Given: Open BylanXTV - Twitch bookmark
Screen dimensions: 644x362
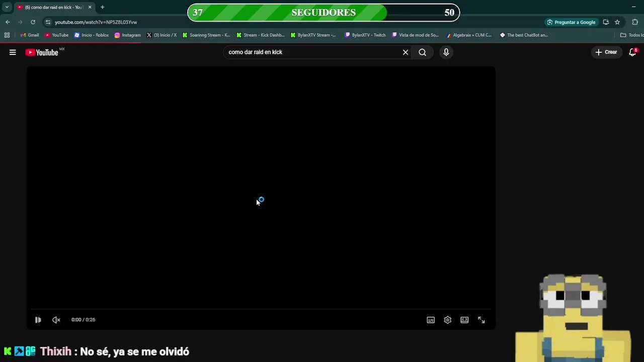Looking at the screenshot, I should (365, 35).
